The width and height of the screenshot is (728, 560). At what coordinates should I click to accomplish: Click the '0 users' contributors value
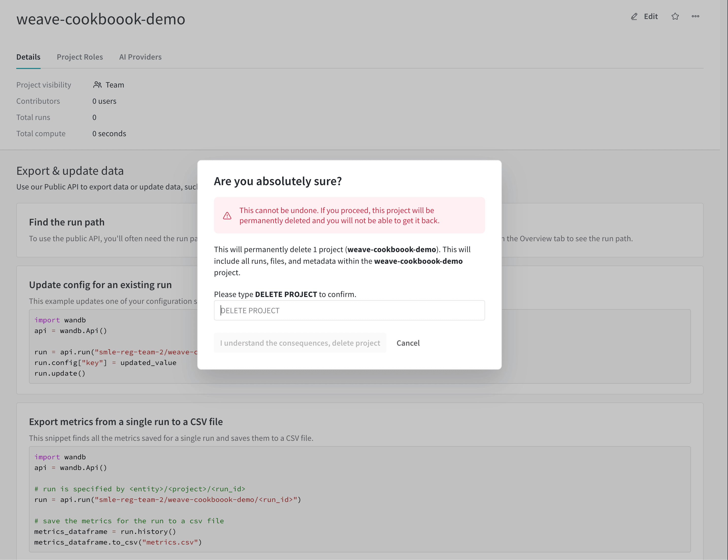pos(104,101)
